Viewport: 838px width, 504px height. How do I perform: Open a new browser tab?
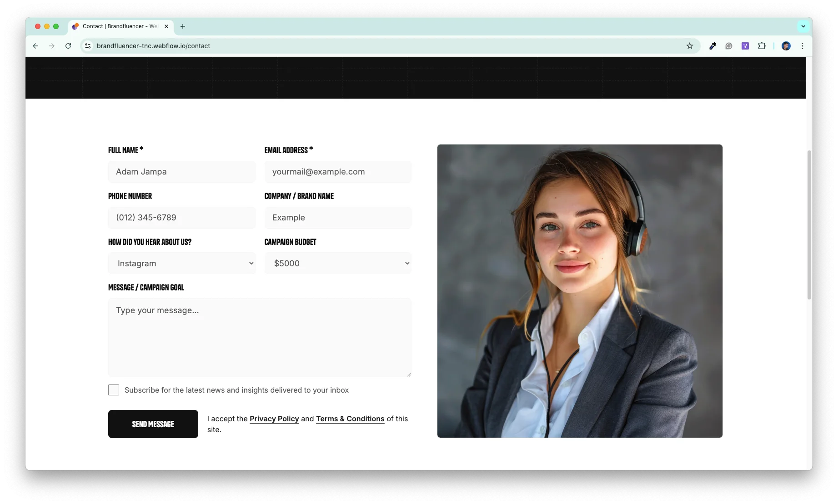183,26
